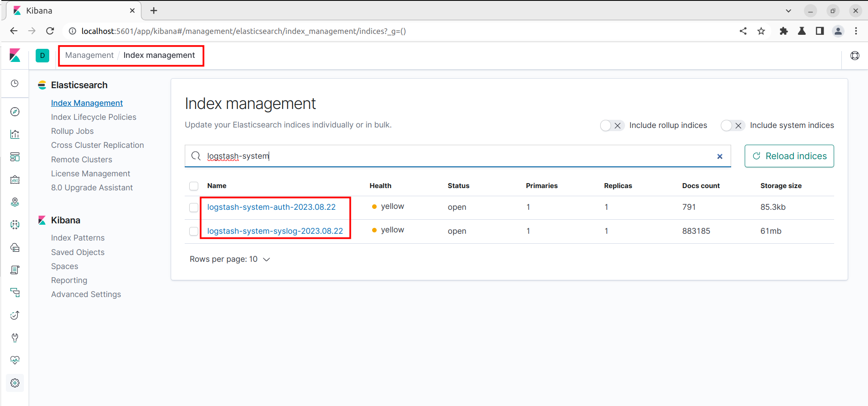Clear the search field with X icon
868x406 pixels.
[x=720, y=156]
